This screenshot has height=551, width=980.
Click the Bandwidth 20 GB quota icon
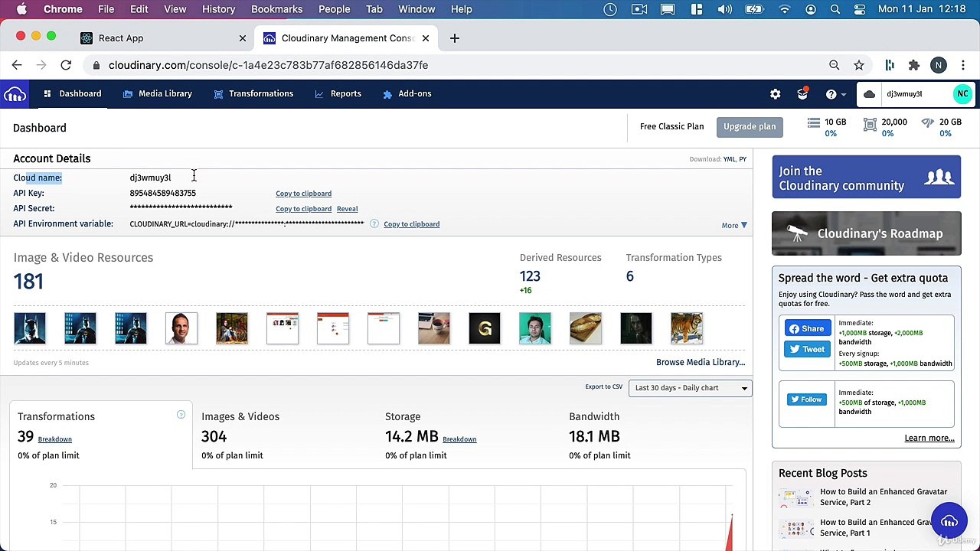pyautogui.click(x=928, y=122)
